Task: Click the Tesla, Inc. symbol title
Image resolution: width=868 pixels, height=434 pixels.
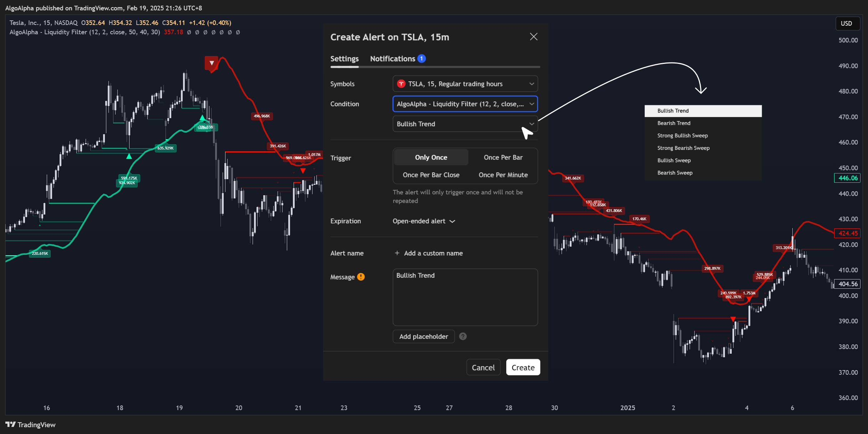Action: click(x=25, y=23)
